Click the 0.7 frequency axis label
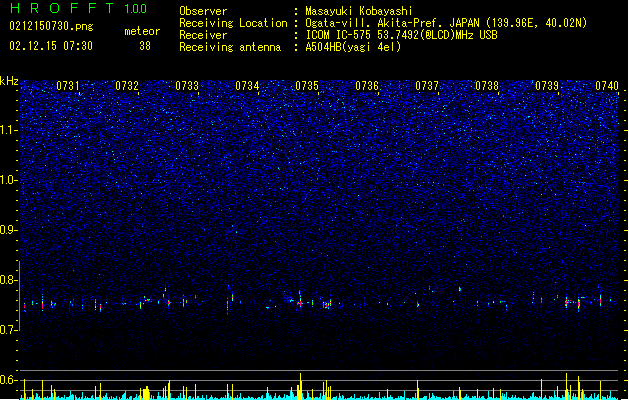Viewport: 629px width, 400px height. pyautogui.click(x=8, y=330)
